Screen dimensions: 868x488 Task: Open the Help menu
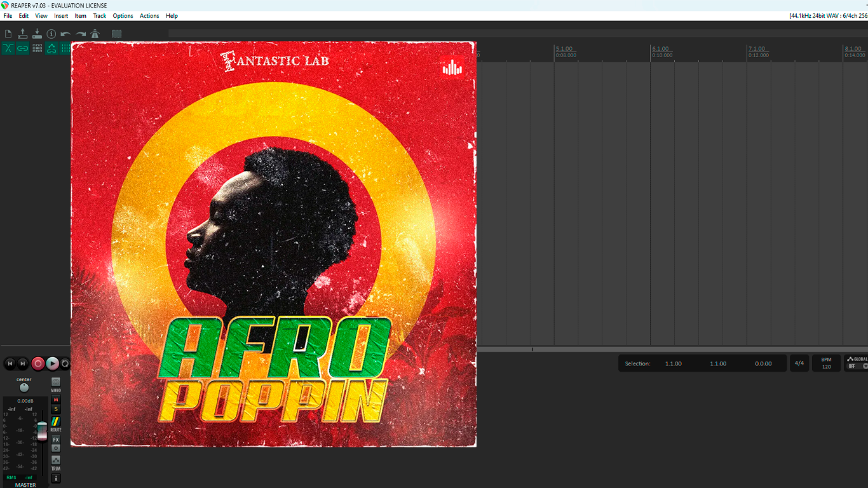172,16
